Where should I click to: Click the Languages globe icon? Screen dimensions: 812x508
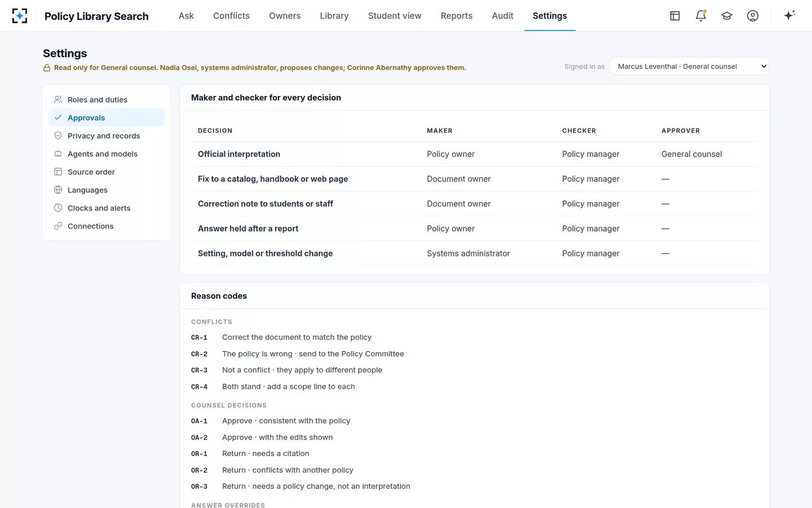(58, 190)
